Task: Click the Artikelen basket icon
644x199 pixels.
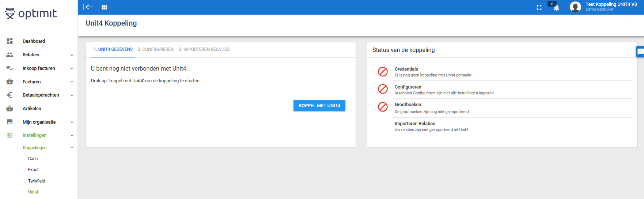Action: (x=10, y=109)
